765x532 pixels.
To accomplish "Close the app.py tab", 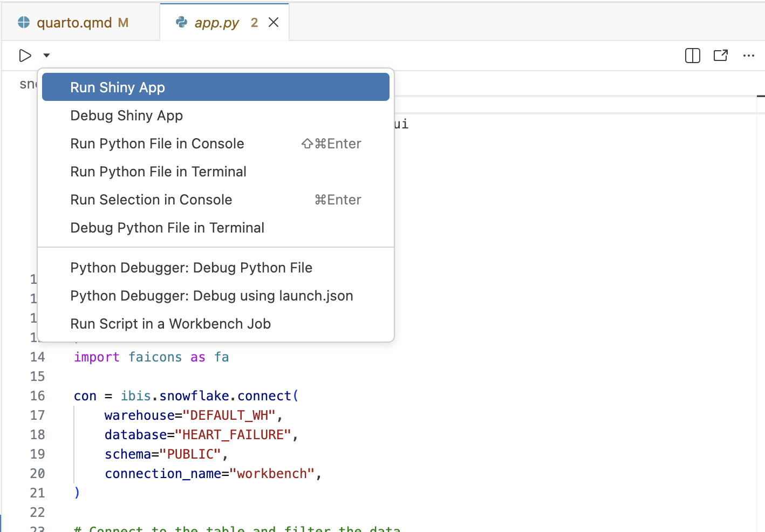I will 274,22.
